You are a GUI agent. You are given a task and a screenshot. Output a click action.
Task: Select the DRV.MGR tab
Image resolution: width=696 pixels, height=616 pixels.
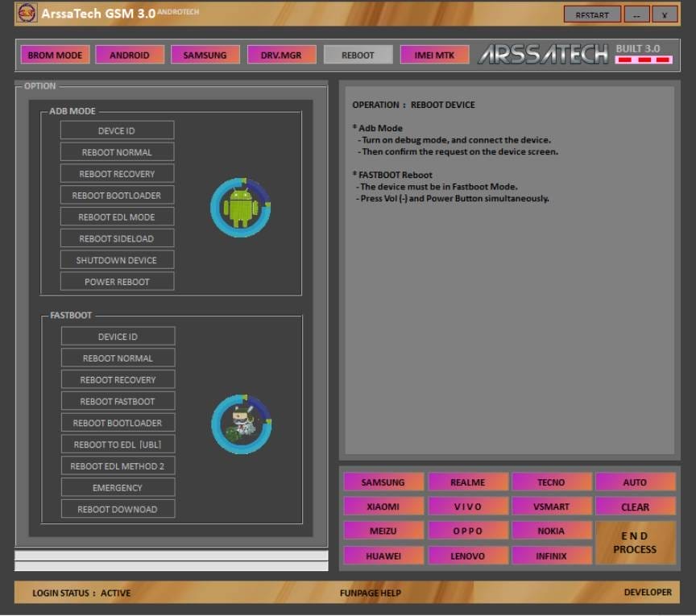281,55
